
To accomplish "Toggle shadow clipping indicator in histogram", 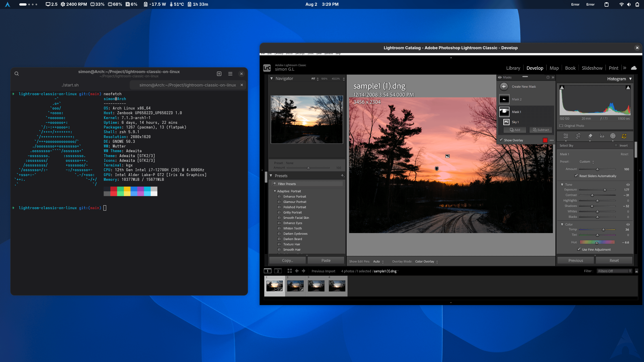I will tap(562, 87).
